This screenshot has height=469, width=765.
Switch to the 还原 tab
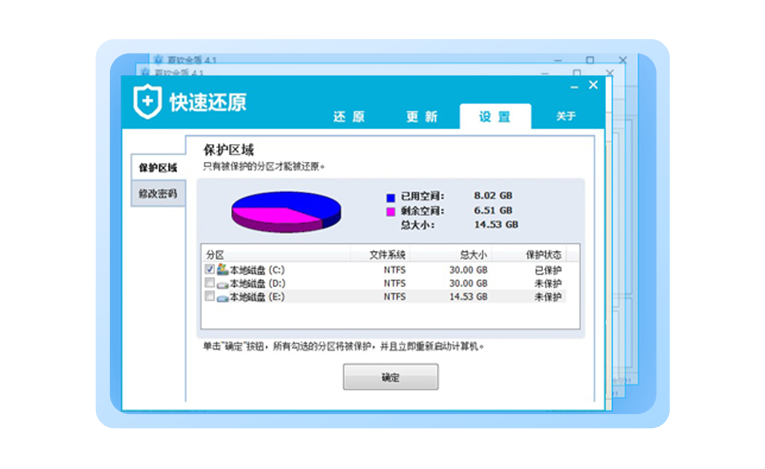click(x=349, y=117)
